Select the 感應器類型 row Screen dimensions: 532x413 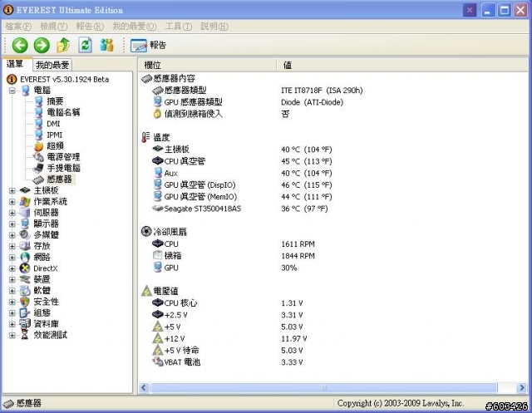pyautogui.click(x=257, y=91)
